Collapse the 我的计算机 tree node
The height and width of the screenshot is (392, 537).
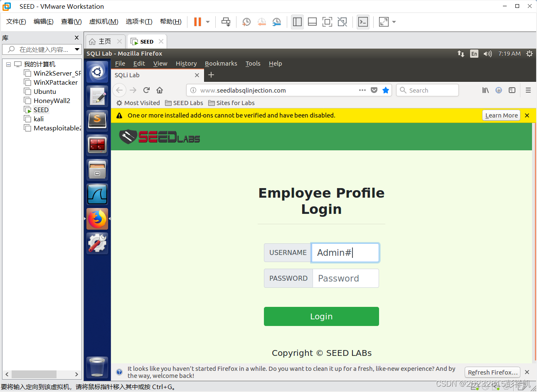coord(8,64)
